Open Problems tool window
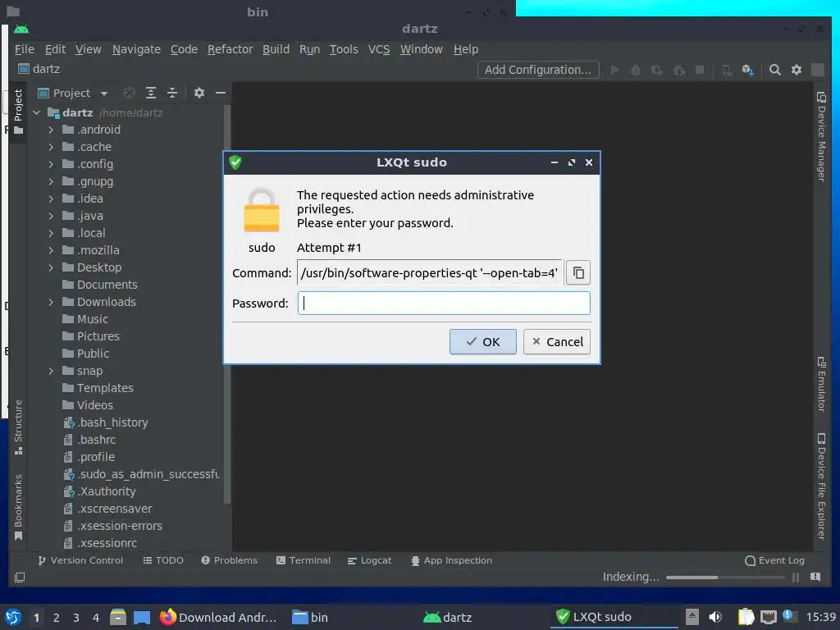This screenshot has width=840, height=630. coord(230,560)
